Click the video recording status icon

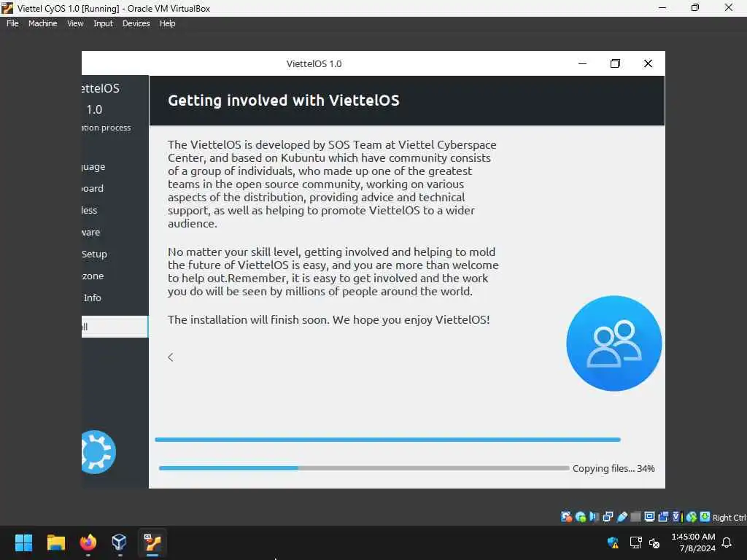click(x=663, y=517)
